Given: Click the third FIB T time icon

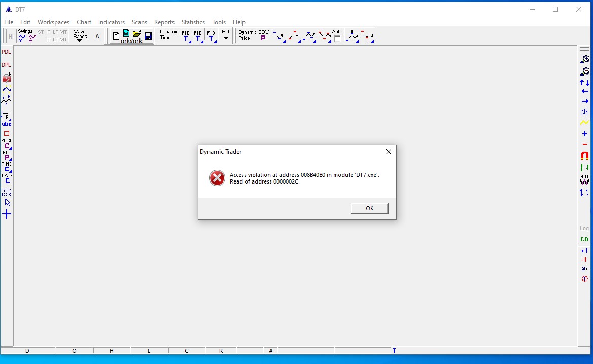Looking at the screenshot, I should pyautogui.click(x=212, y=37).
